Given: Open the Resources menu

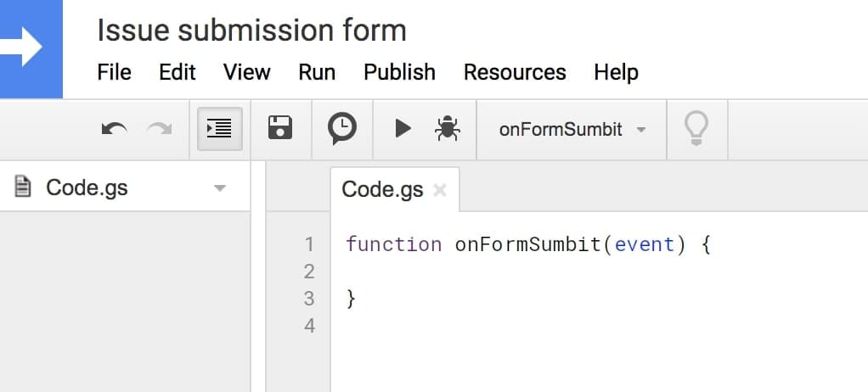Looking at the screenshot, I should click(x=515, y=72).
